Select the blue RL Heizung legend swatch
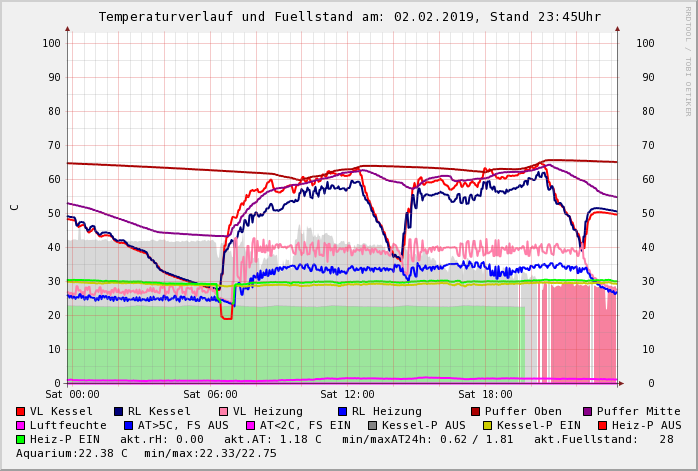Viewport: 698px width, 471px height. [x=342, y=411]
